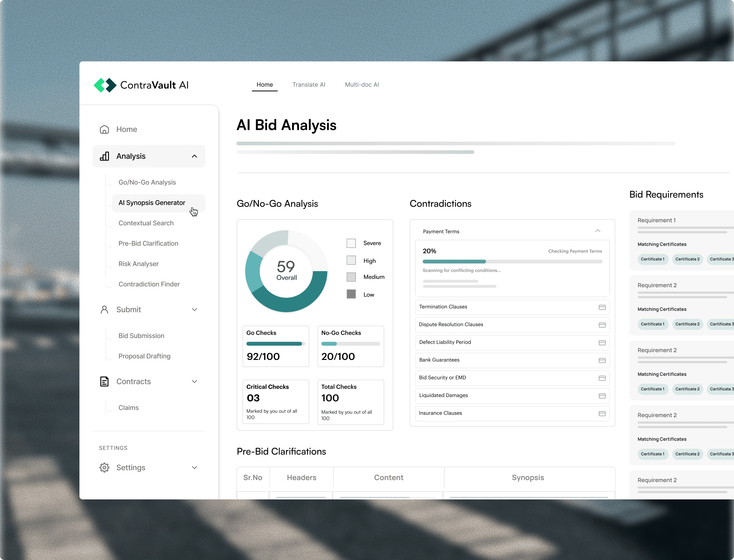Open Risk Analyser in sidebar
The width and height of the screenshot is (734, 560).
coord(139,264)
